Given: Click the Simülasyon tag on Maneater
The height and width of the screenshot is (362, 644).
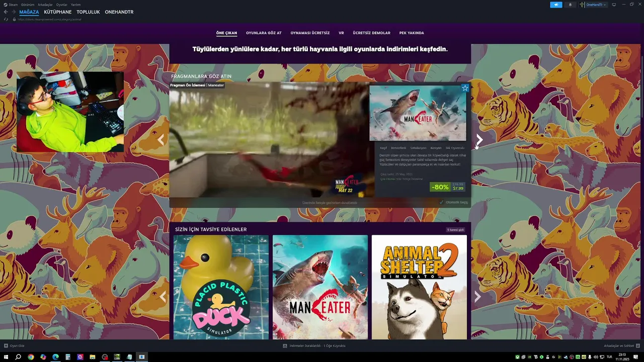Looking at the screenshot, I should click(418, 148).
